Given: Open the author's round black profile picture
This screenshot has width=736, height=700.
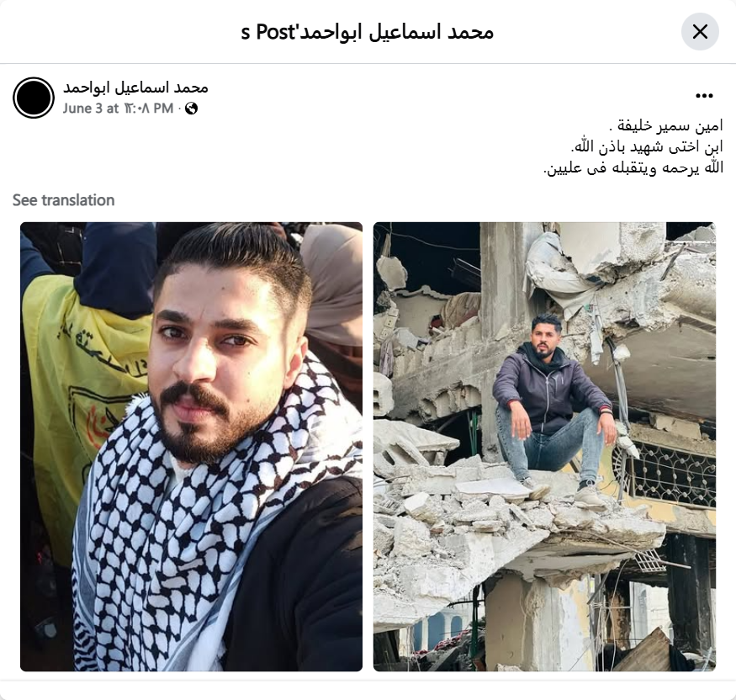Looking at the screenshot, I should point(34,98).
